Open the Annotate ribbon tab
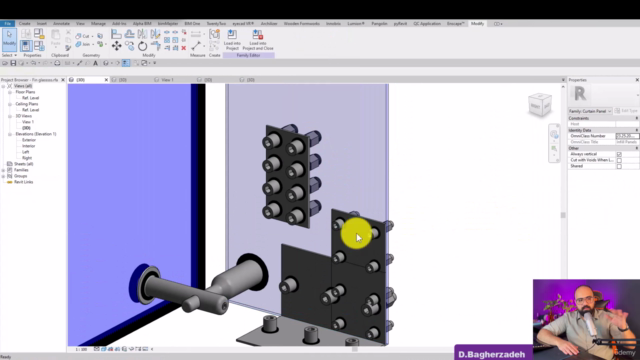This screenshot has width=640, height=360. click(x=61, y=24)
